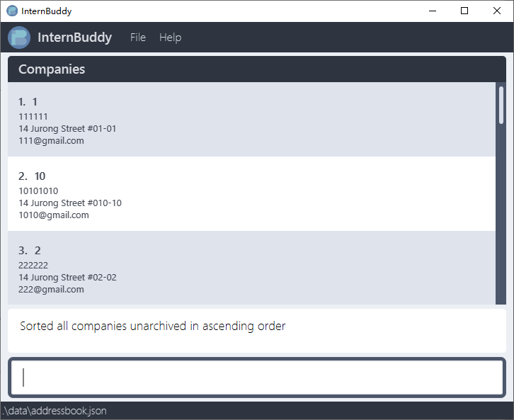This screenshot has width=514, height=420.
Task: Select company entry named 10
Action: [x=251, y=194]
